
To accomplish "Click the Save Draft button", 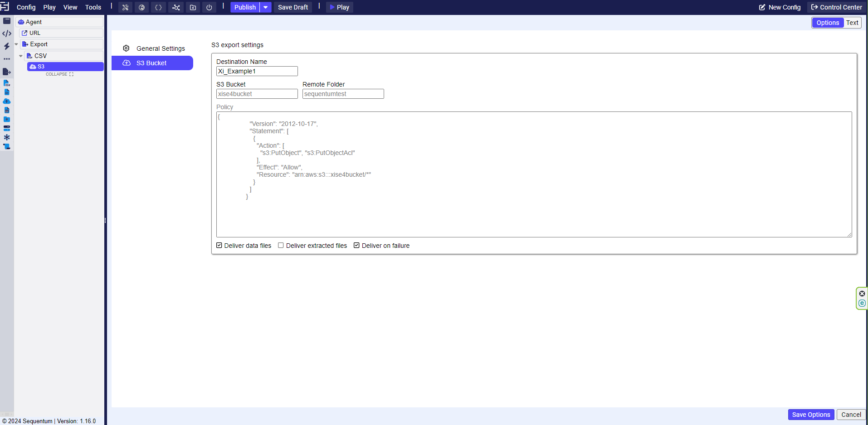I will 293,7.
